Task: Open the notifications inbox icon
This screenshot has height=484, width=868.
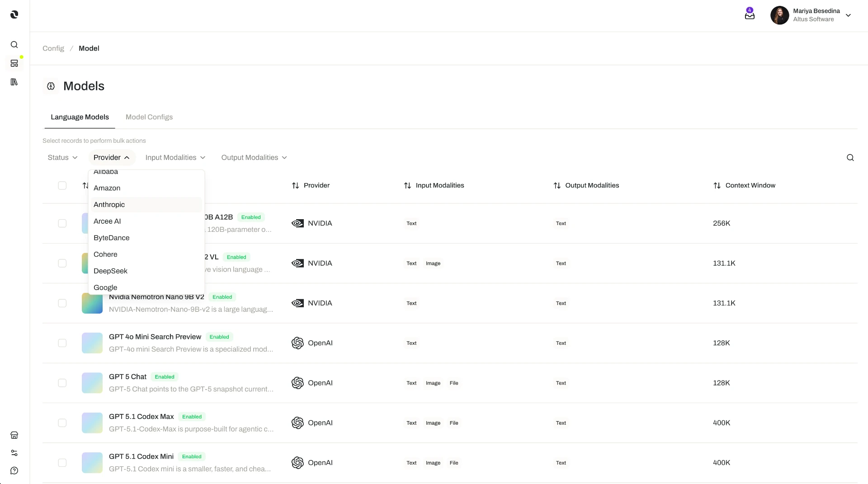Action: pos(750,15)
